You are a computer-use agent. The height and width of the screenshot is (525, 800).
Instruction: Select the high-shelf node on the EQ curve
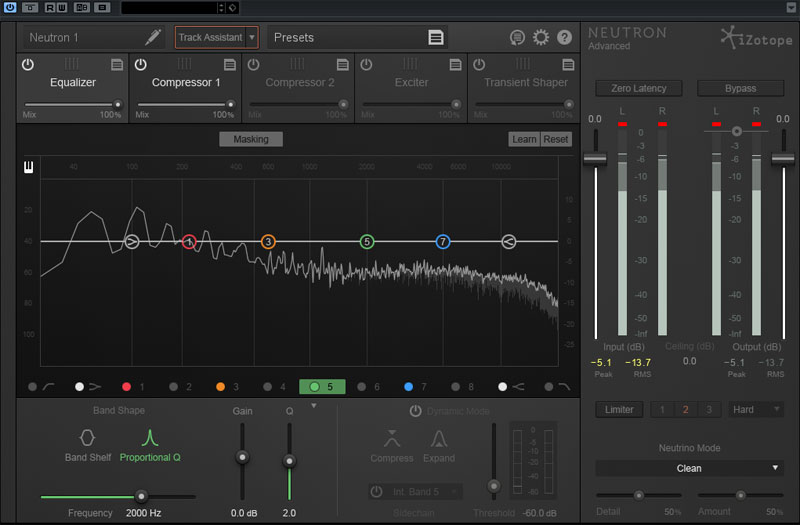tap(508, 241)
